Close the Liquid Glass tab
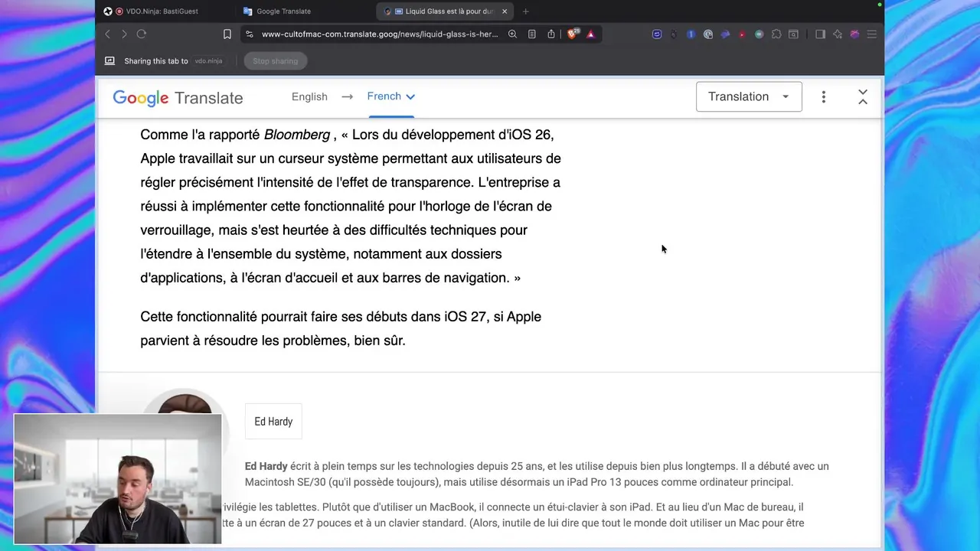The width and height of the screenshot is (980, 551). 505,11
